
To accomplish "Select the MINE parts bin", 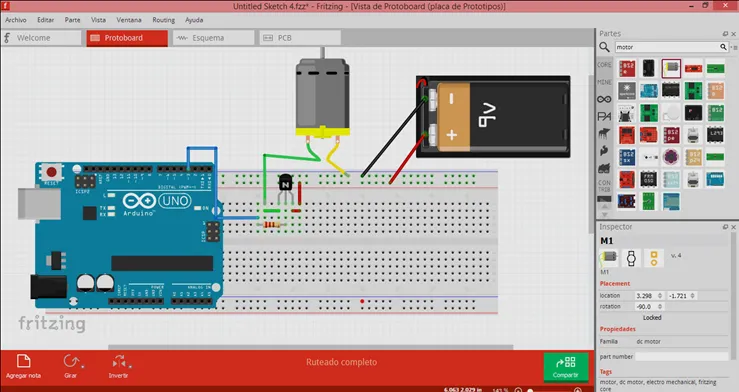I will 604,82.
